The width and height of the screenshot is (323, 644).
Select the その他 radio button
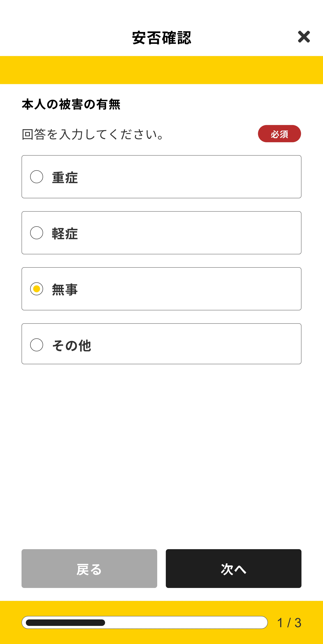[x=36, y=345]
